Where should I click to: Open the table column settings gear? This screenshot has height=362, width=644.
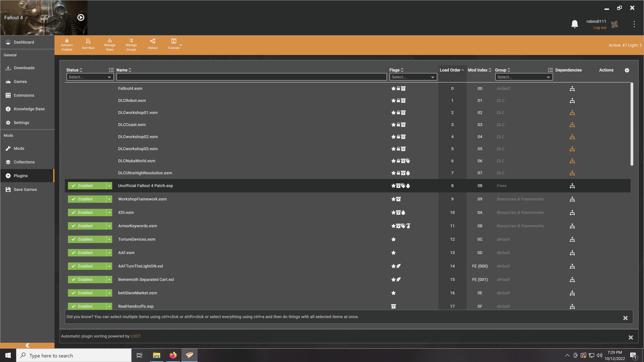click(x=627, y=70)
